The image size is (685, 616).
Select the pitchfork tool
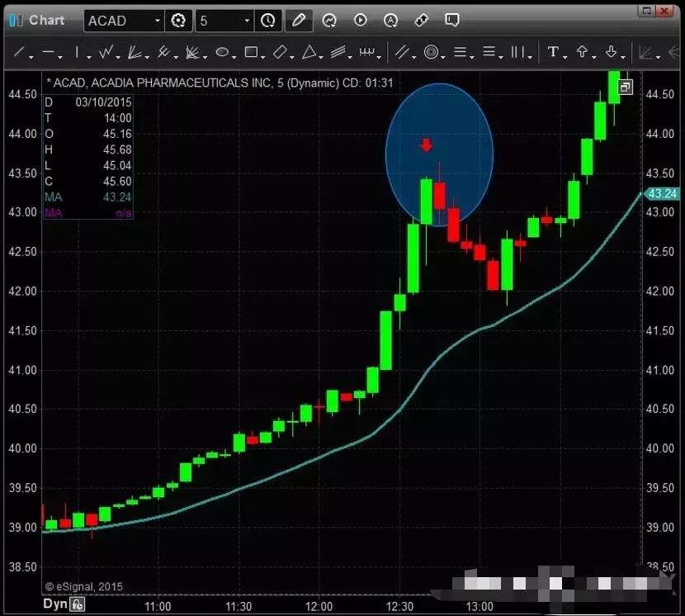163,53
